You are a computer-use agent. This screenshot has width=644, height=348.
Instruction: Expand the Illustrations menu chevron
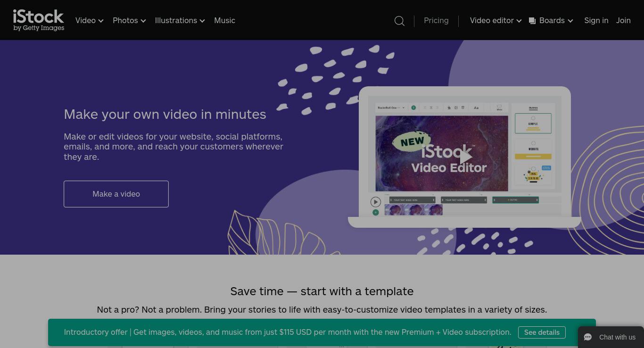(x=202, y=21)
